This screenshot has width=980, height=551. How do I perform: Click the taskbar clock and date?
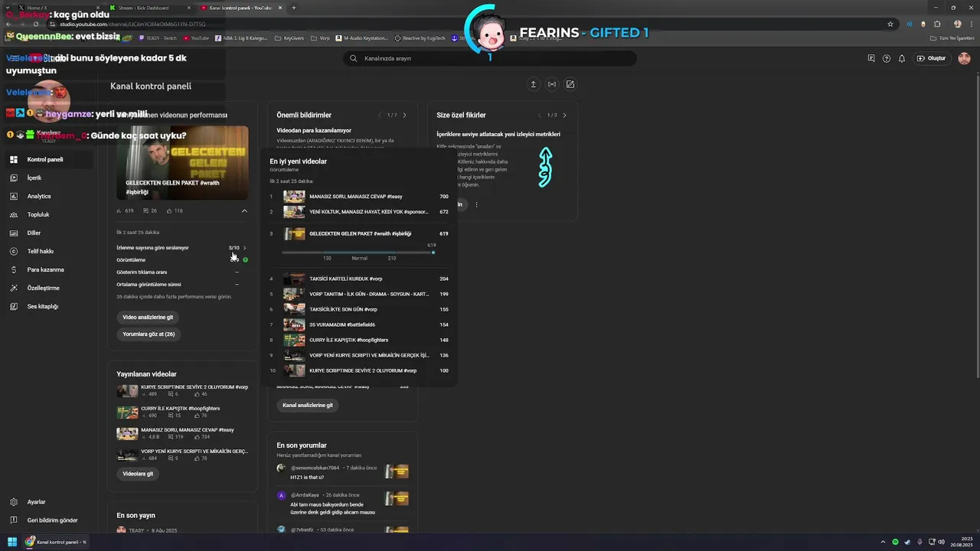click(962, 542)
